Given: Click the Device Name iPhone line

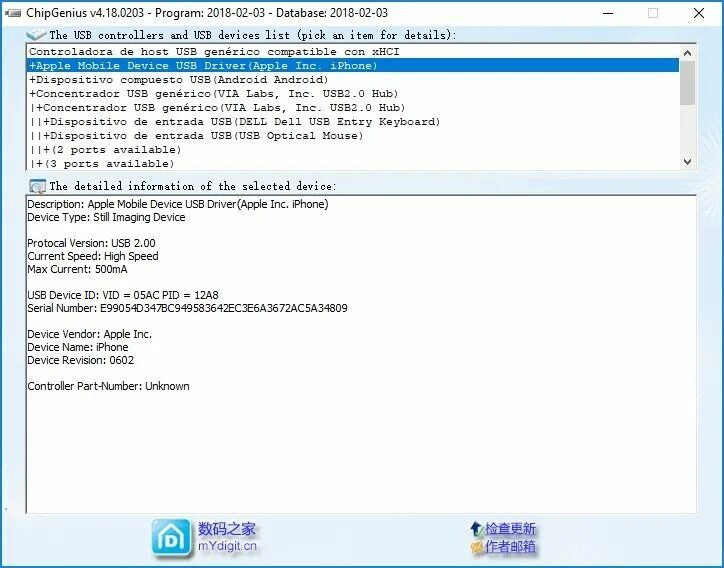Looking at the screenshot, I should pyautogui.click(x=78, y=347).
